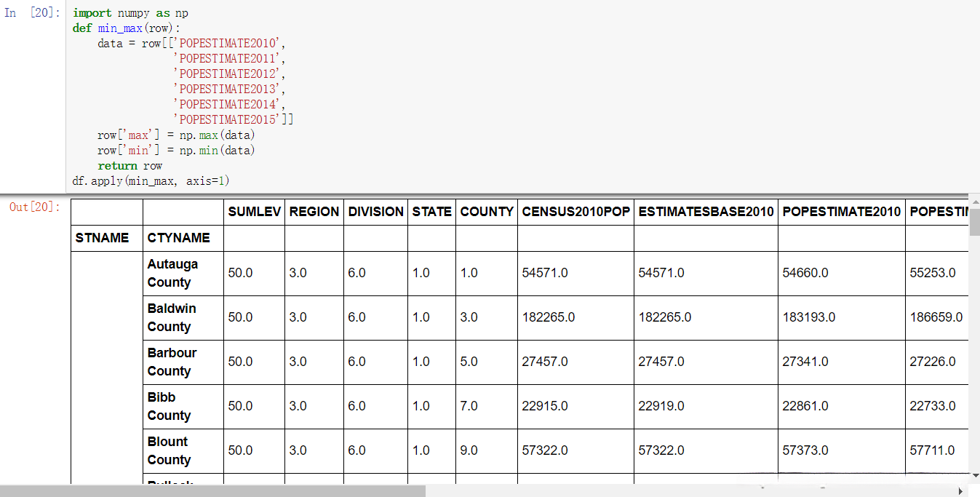Click the output scroll-down arrow
Screen dimensions: 980x497
(975, 476)
